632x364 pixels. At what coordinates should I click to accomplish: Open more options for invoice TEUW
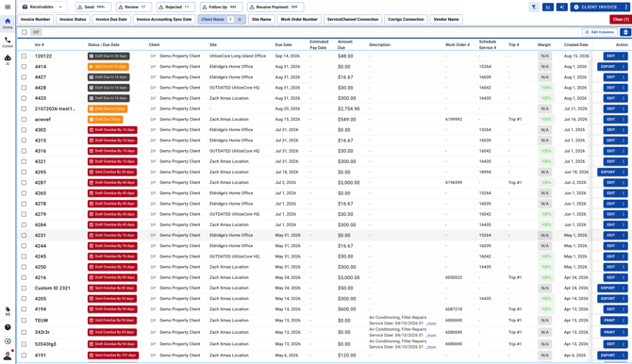pos(624,321)
